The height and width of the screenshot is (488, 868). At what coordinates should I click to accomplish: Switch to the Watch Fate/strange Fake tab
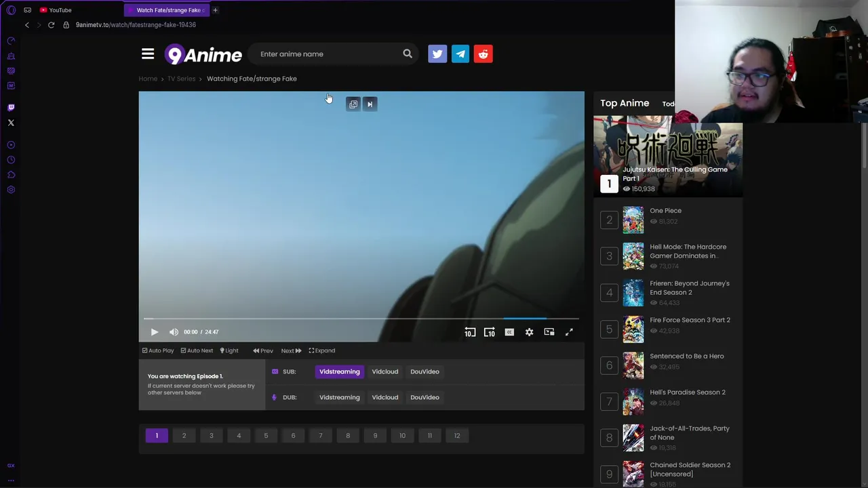point(167,10)
